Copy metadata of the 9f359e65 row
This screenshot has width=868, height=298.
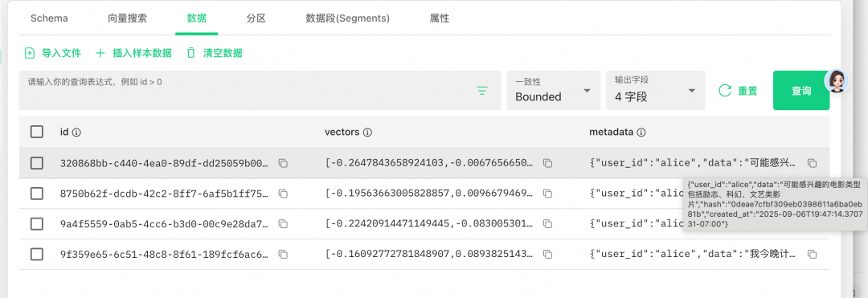812,255
